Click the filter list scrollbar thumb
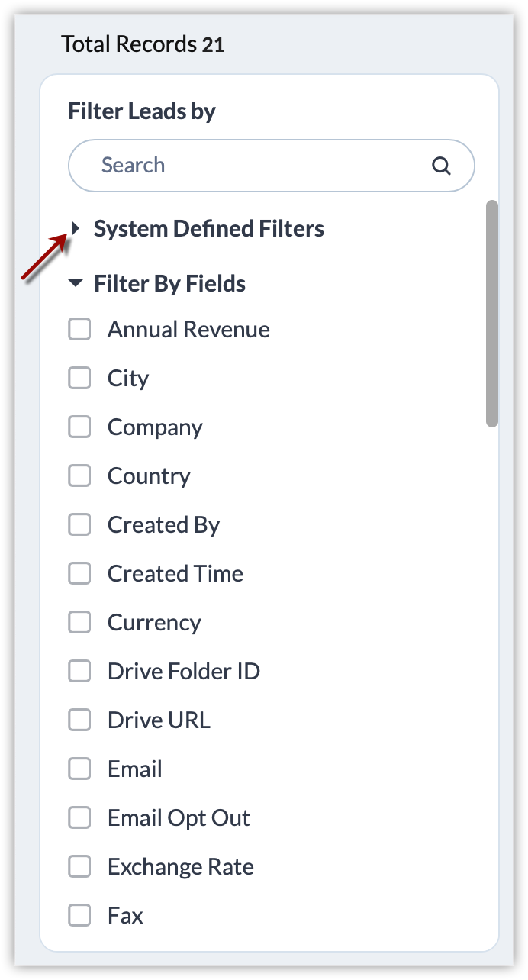The height and width of the screenshot is (980, 528). point(492,313)
